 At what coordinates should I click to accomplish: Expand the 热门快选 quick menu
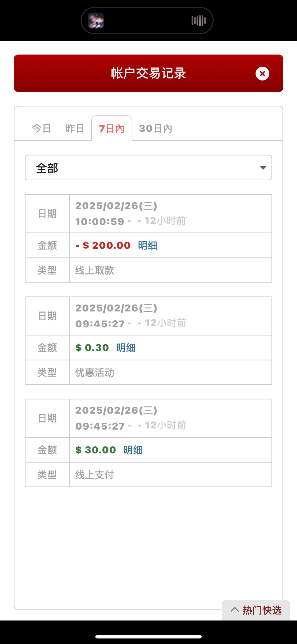(262, 610)
